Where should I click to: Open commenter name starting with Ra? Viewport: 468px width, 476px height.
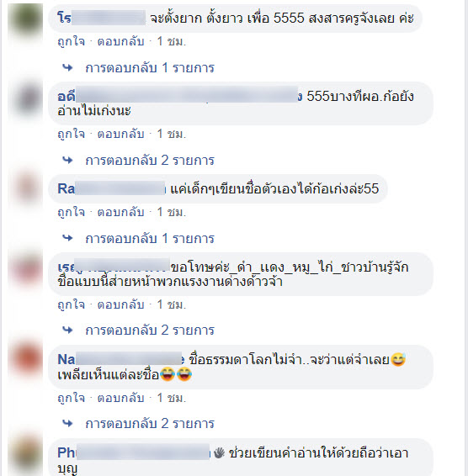point(112,188)
